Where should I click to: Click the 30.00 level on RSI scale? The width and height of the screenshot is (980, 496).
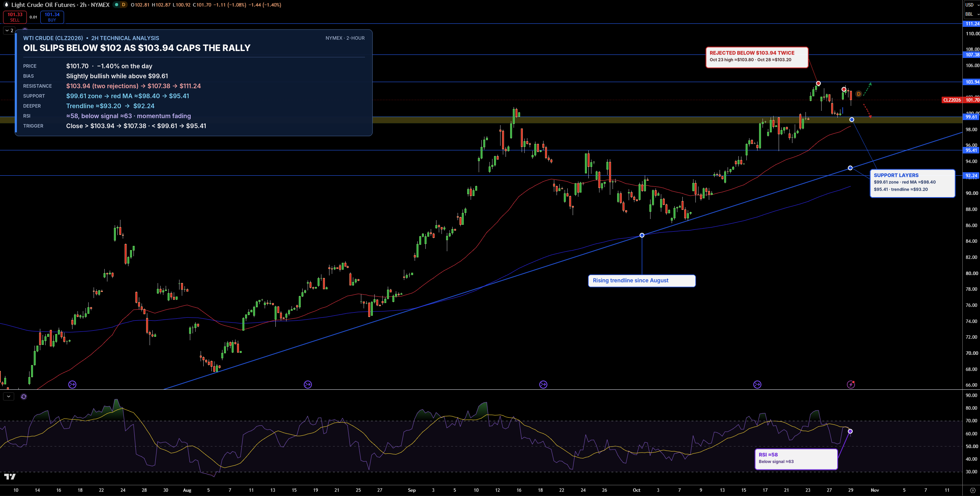(x=971, y=472)
